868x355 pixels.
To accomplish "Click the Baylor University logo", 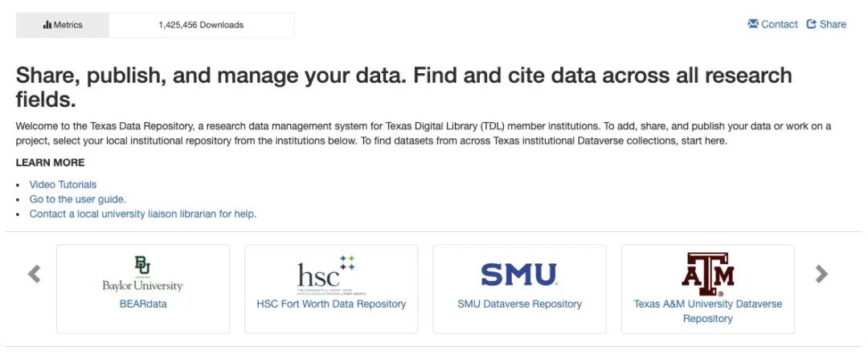I will (x=142, y=274).
